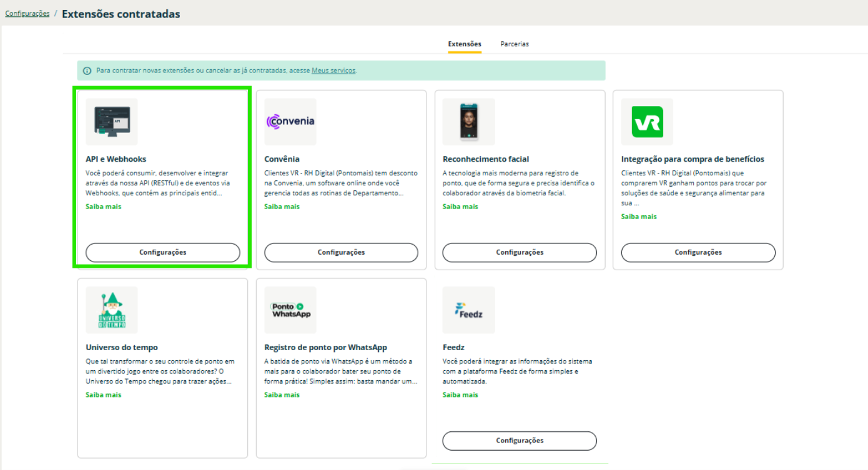Viewport: 868px width, 470px height.
Task: Open Configurações for Reconhecimento facial
Action: point(520,252)
